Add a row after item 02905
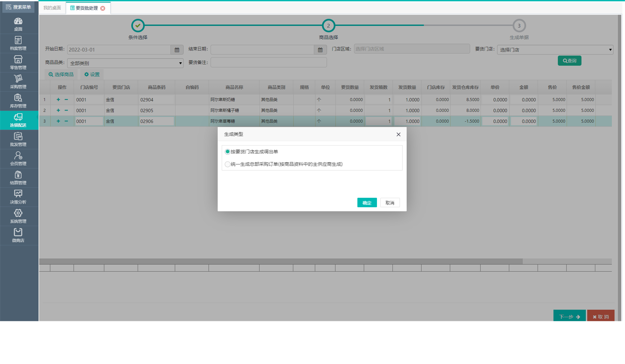Image resolution: width=625 pixels, height=364 pixels. pyautogui.click(x=58, y=110)
